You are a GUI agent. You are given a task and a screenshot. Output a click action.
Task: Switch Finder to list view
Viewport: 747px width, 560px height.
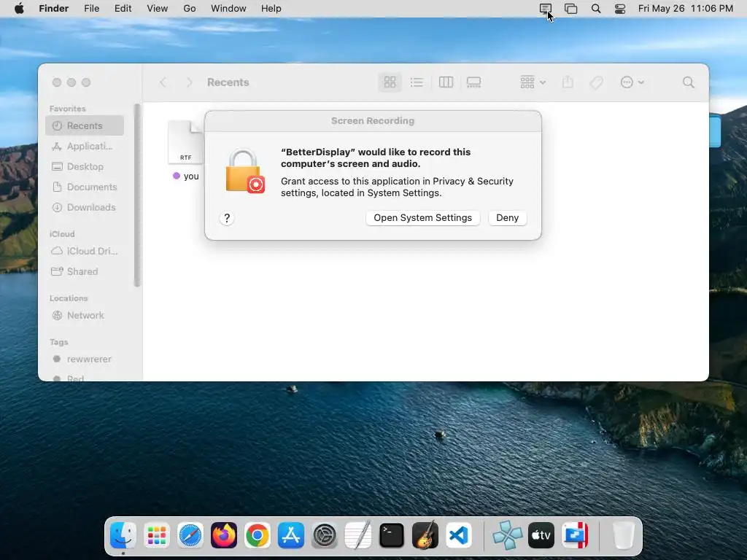click(x=417, y=82)
